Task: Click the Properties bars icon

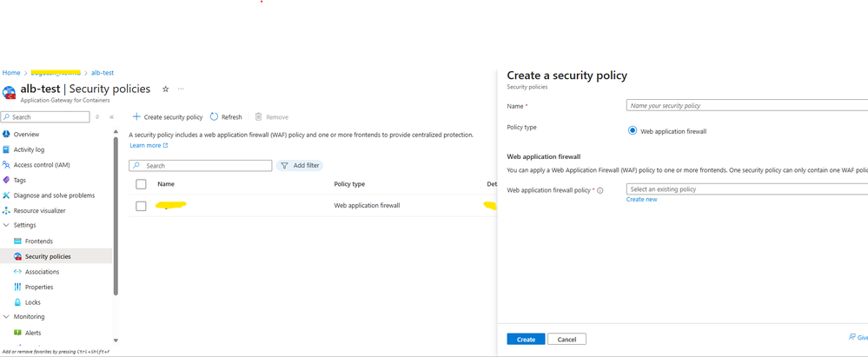Action: (x=17, y=288)
